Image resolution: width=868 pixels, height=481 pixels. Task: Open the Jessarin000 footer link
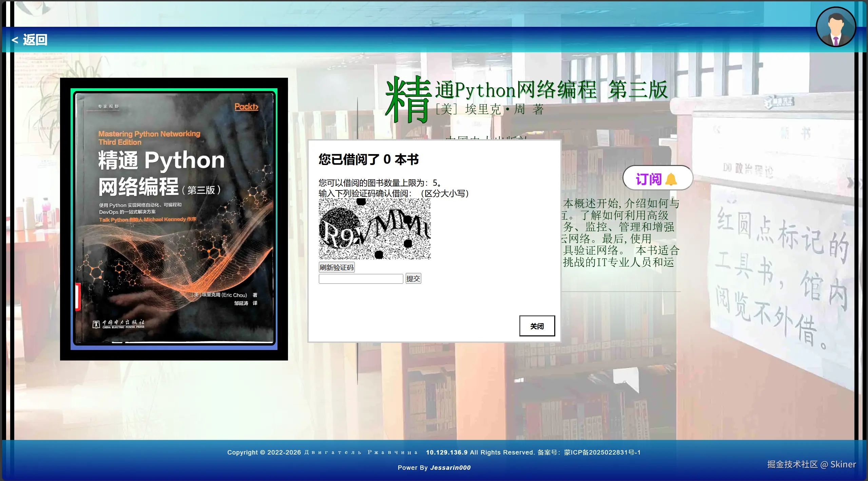[450, 467]
